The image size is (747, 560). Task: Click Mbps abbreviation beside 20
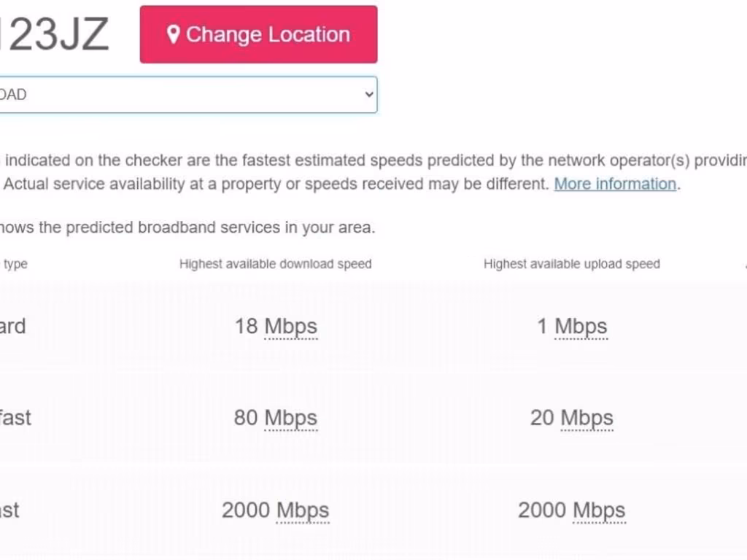587,418
